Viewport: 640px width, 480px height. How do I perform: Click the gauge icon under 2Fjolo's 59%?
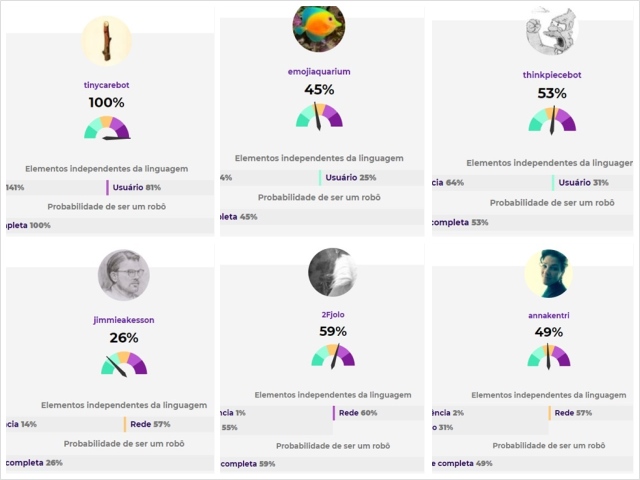[x=333, y=355]
